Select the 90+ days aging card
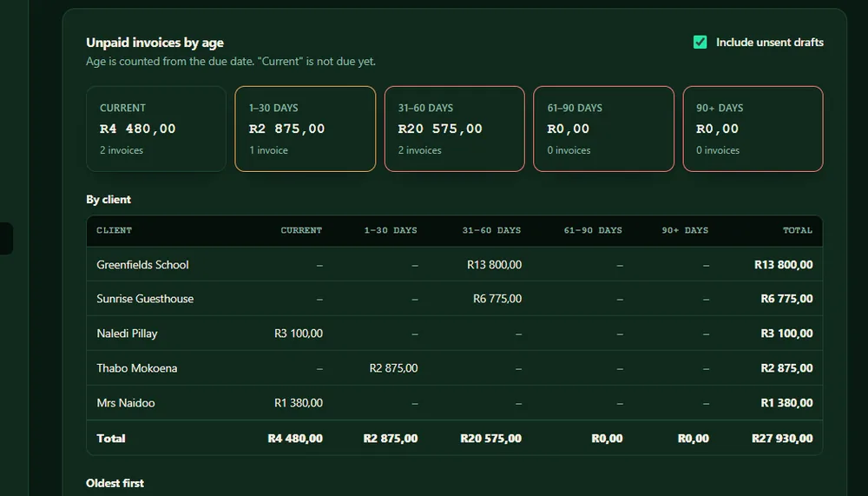Image resolution: width=868 pixels, height=496 pixels. coord(753,129)
